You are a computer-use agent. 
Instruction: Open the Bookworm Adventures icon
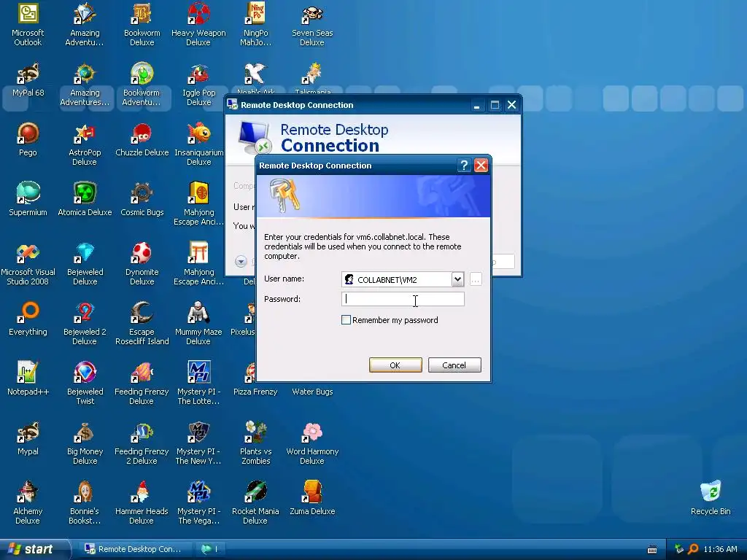coord(142,85)
